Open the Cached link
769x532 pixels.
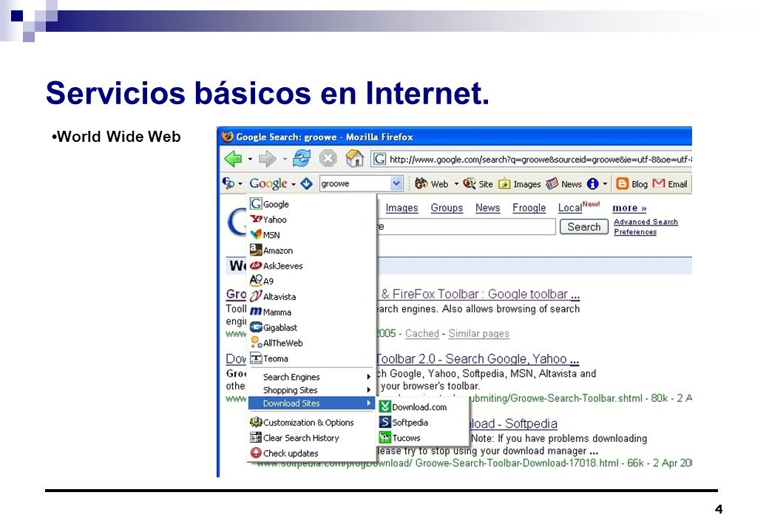pyautogui.click(x=421, y=333)
